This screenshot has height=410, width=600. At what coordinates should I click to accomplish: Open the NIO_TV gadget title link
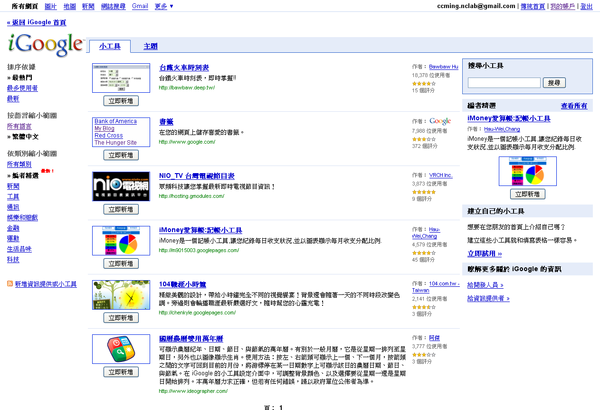(197, 176)
